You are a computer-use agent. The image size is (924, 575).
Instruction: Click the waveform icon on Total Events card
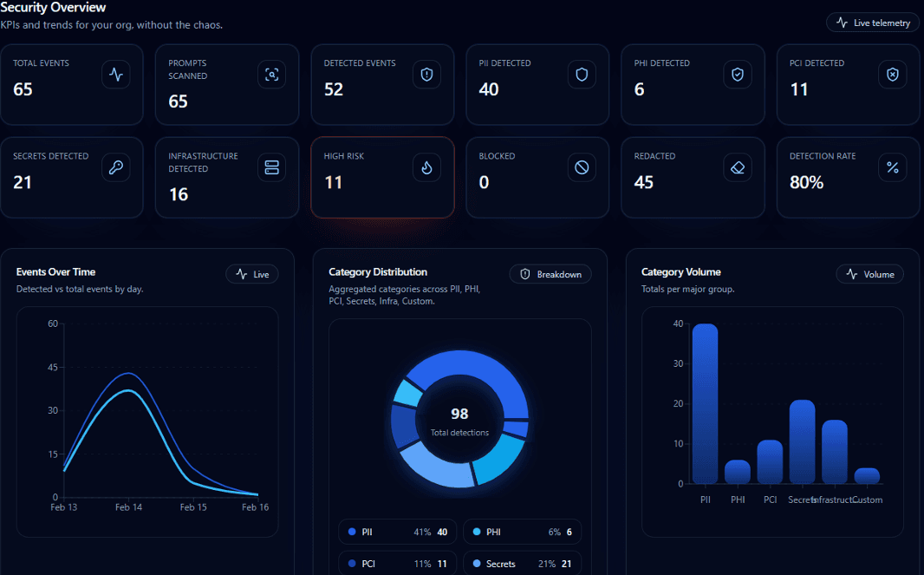(x=115, y=75)
